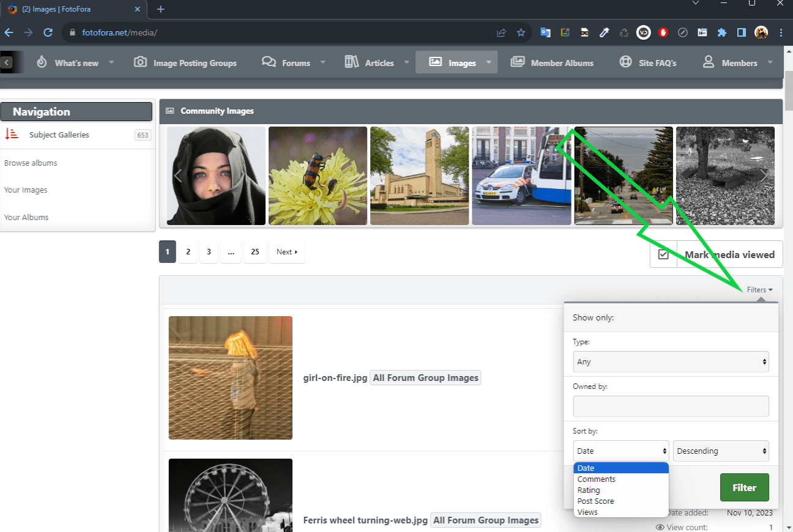Open the Type dropdown showing Any
Viewport: 793px width, 532px height.
pyautogui.click(x=671, y=361)
